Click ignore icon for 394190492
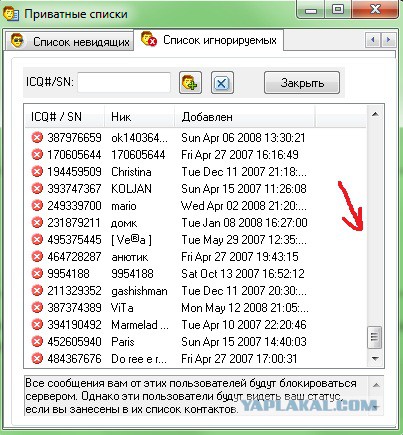Viewport: 403px width, 435px height. tap(37, 324)
